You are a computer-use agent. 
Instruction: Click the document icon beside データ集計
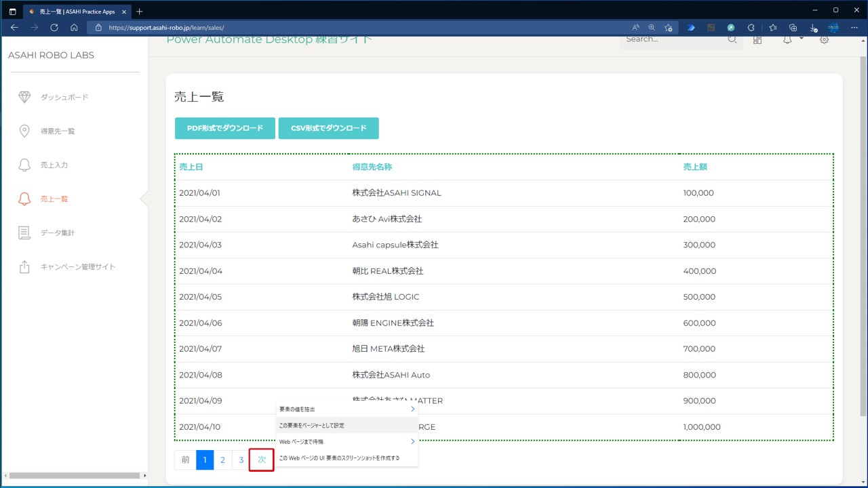pyautogui.click(x=24, y=232)
